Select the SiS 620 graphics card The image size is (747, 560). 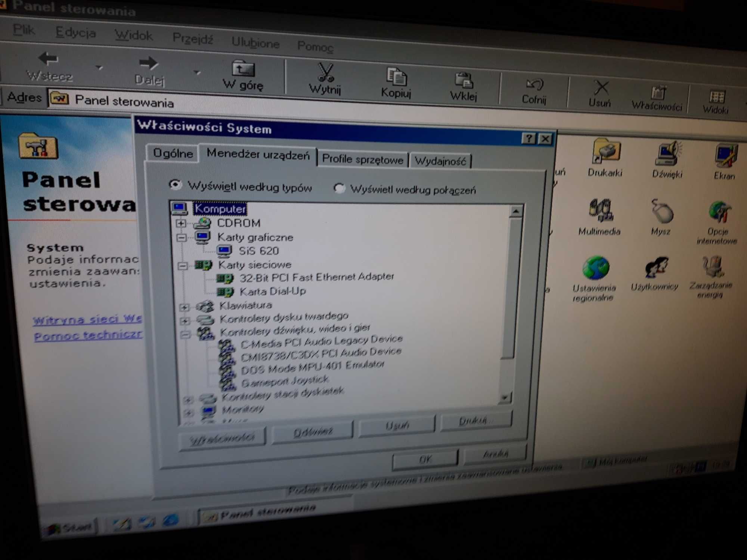(259, 251)
